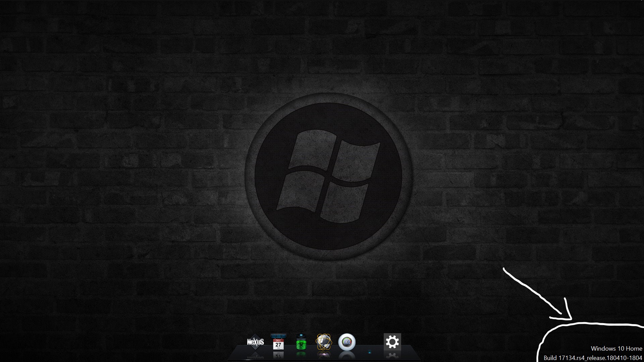Click the blue digital clock display
The height and width of the screenshot is (362, 644).
tap(278, 336)
